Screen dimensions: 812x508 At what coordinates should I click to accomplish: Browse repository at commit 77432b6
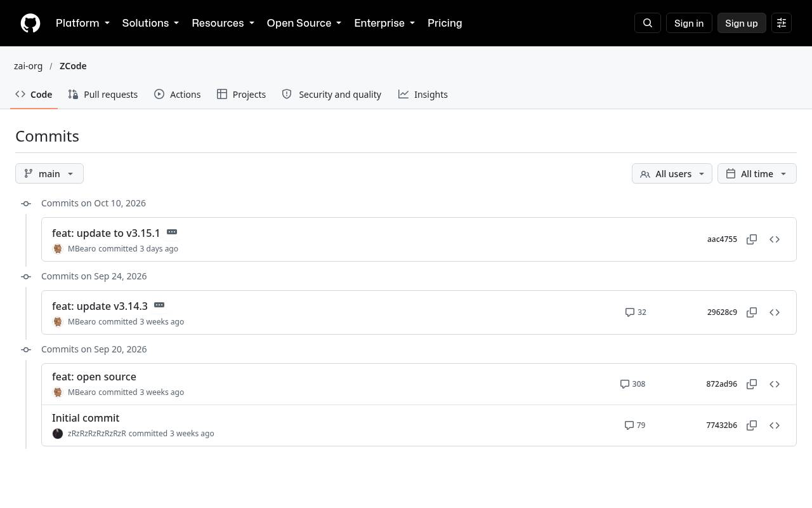coord(775,425)
